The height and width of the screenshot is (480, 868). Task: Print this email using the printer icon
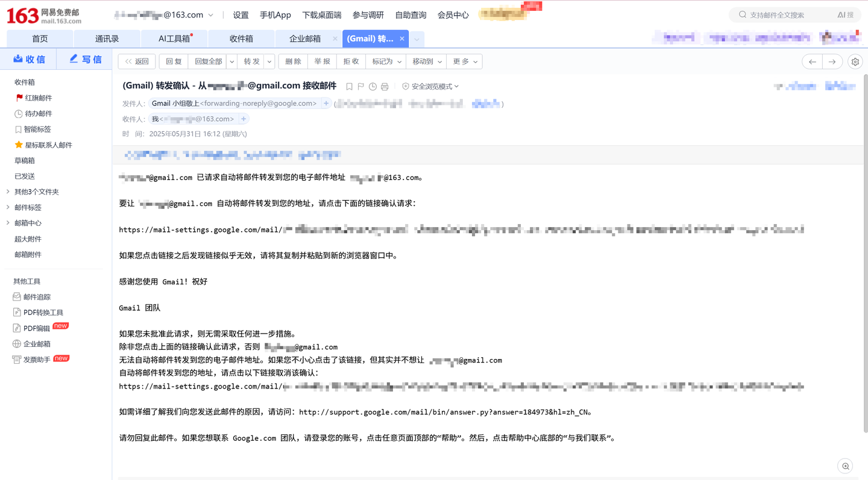click(x=385, y=87)
